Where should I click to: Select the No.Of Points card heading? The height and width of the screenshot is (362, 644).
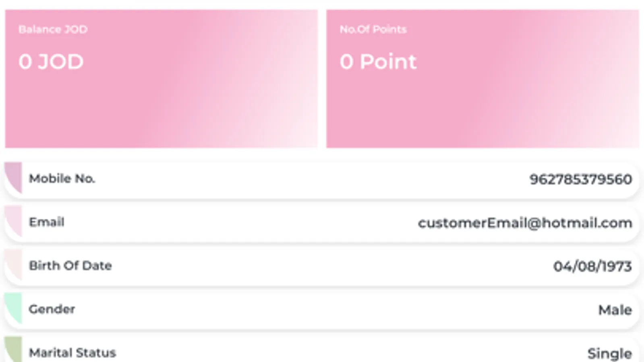tap(373, 29)
